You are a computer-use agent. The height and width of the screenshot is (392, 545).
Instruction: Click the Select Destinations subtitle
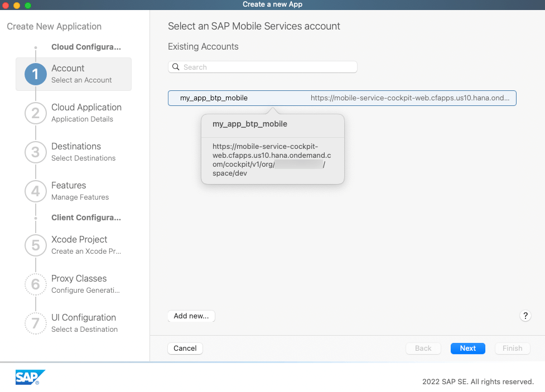(84, 158)
